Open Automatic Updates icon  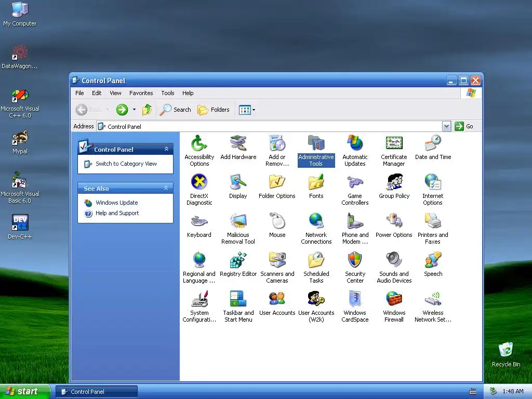point(355,151)
